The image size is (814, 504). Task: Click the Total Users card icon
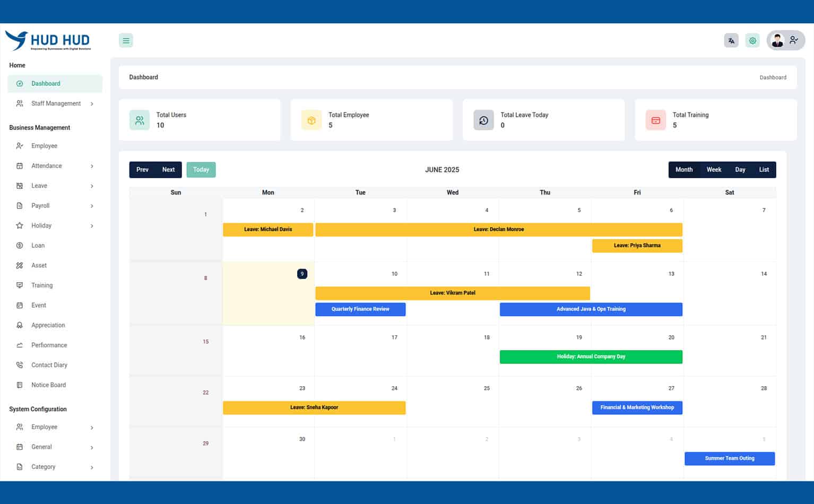[140, 120]
